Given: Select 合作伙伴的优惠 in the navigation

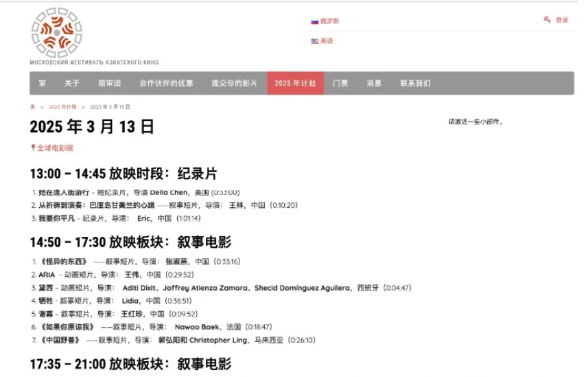Looking at the screenshot, I should 166,84.
